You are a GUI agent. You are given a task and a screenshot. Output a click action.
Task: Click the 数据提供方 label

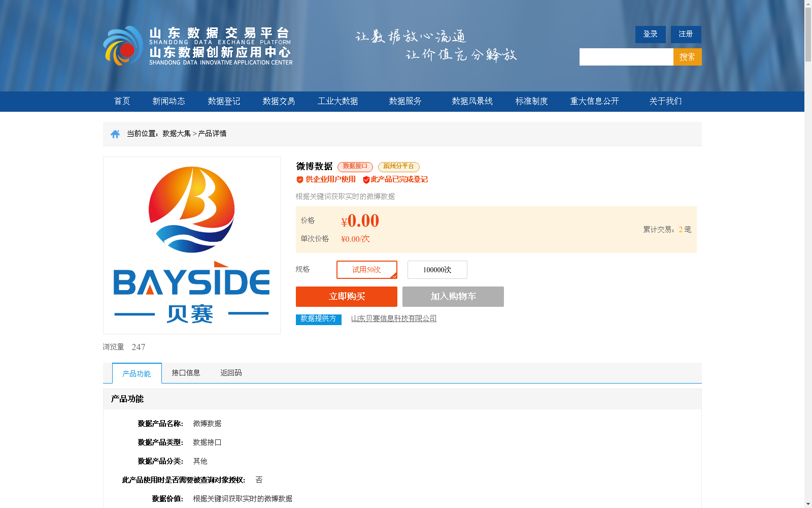pyautogui.click(x=319, y=319)
